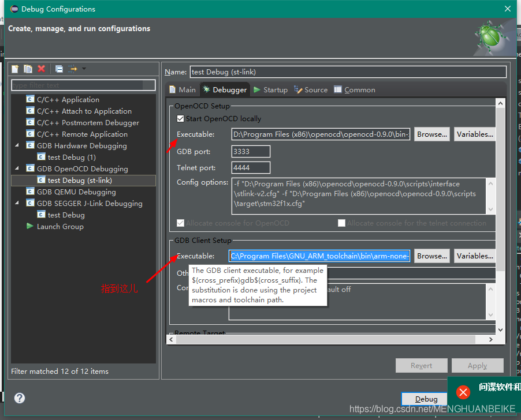
Task: Uncheck Start OpenOCD locally
Action: pyautogui.click(x=181, y=119)
